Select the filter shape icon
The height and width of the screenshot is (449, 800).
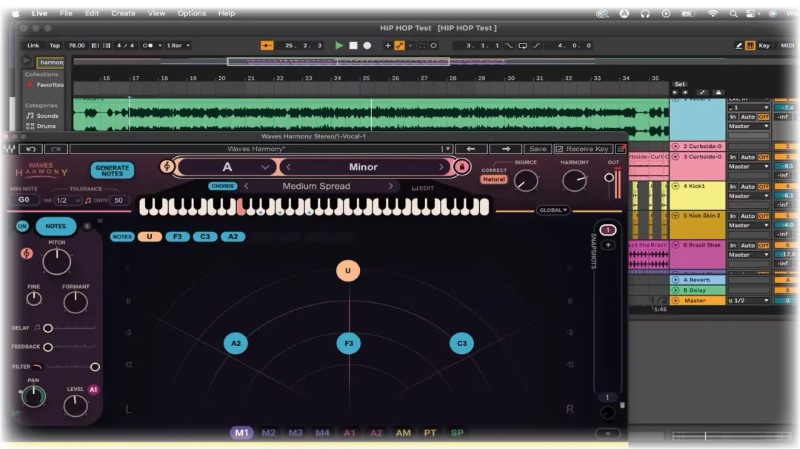(37, 366)
